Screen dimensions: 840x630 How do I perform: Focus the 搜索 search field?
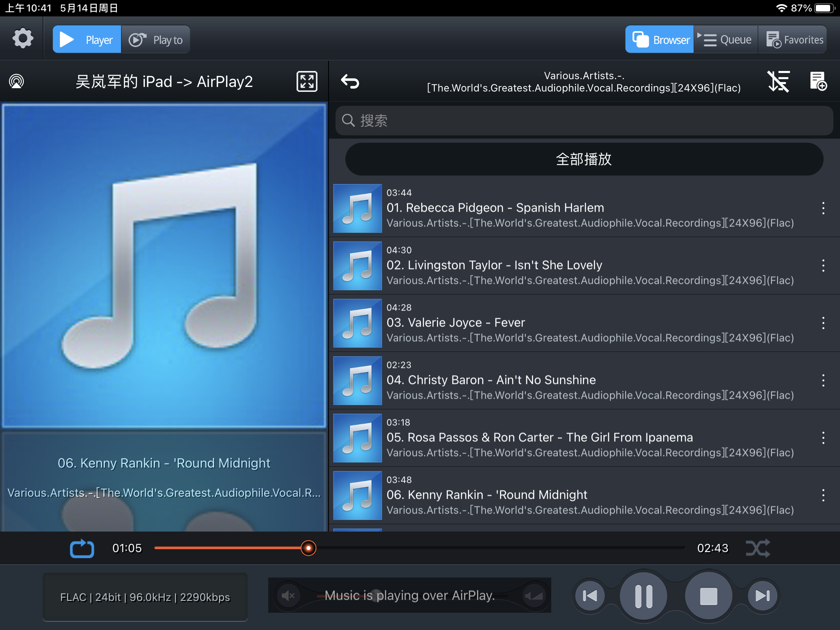tap(584, 121)
